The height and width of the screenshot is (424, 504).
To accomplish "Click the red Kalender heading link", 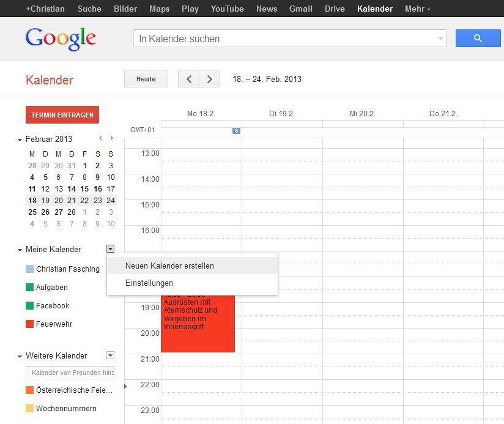I will pos(50,80).
